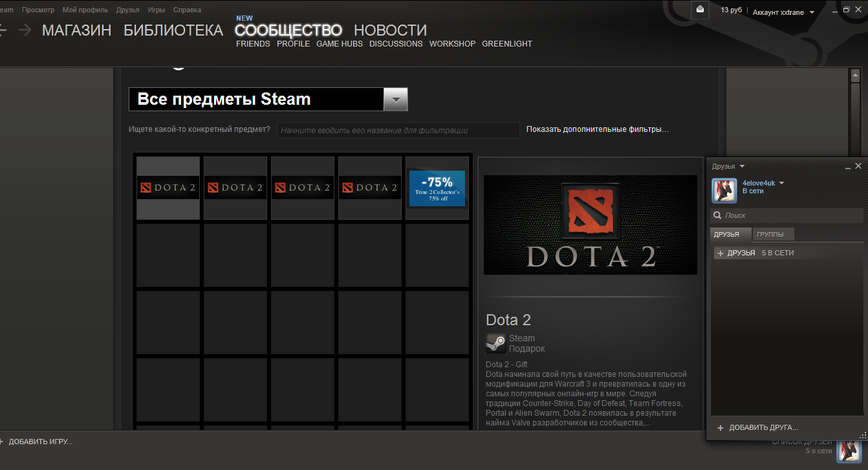The height and width of the screenshot is (470, 868).
Task: Collapse the ДРУЗЬЯ 5 В СЕТИ group
Action: tap(721, 253)
